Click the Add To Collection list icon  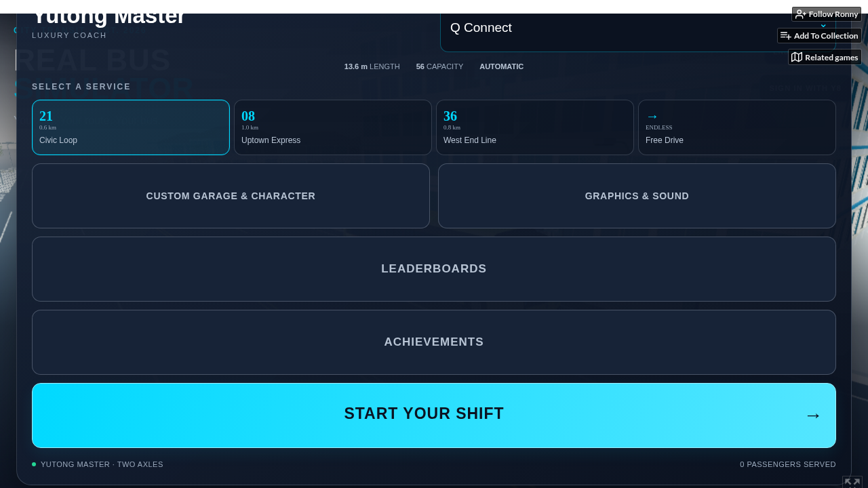(x=786, y=36)
